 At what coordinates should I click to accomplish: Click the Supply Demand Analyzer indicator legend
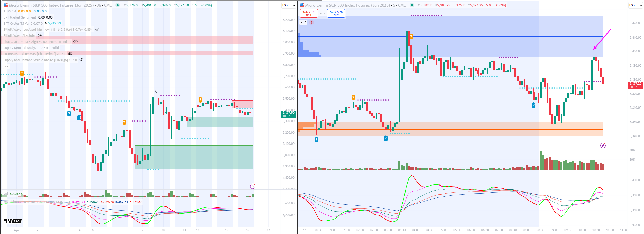point(31,48)
